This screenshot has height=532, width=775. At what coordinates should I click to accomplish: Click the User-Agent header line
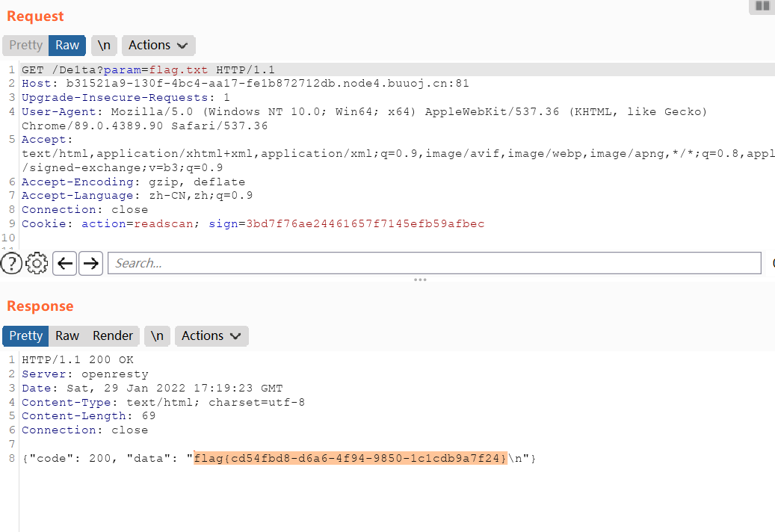point(364,111)
